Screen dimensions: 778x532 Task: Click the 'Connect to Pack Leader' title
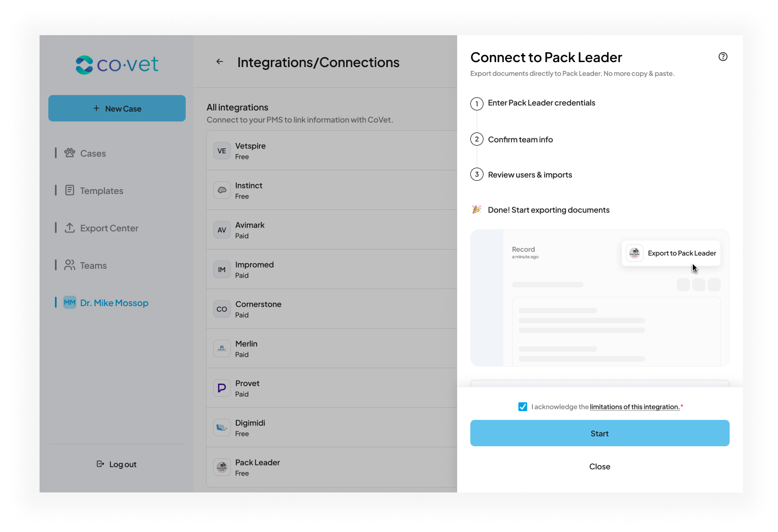click(x=547, y=57)
